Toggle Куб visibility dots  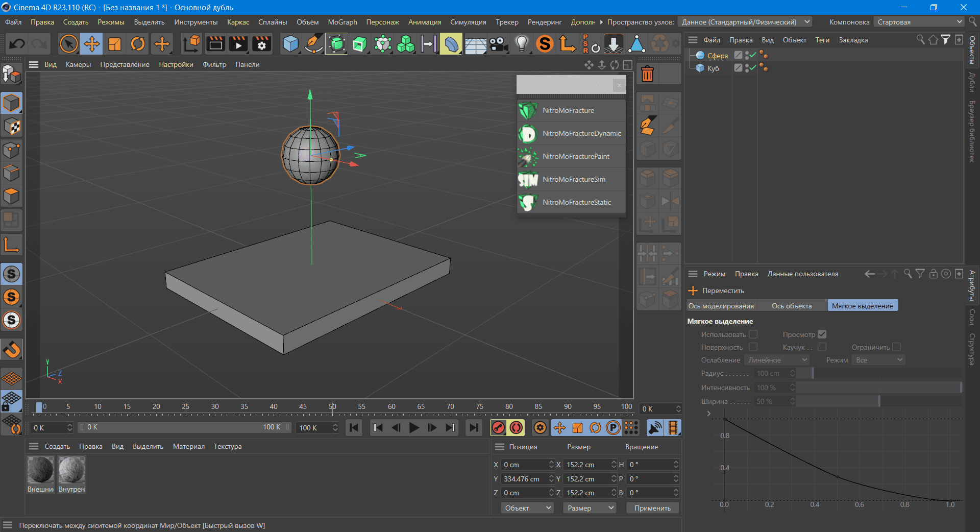coord(747,68)
